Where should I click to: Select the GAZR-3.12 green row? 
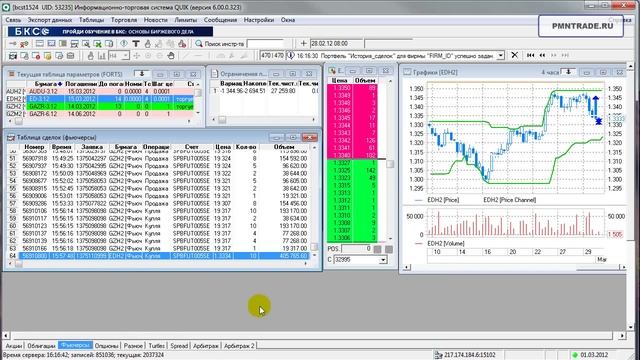pos(100,107)
